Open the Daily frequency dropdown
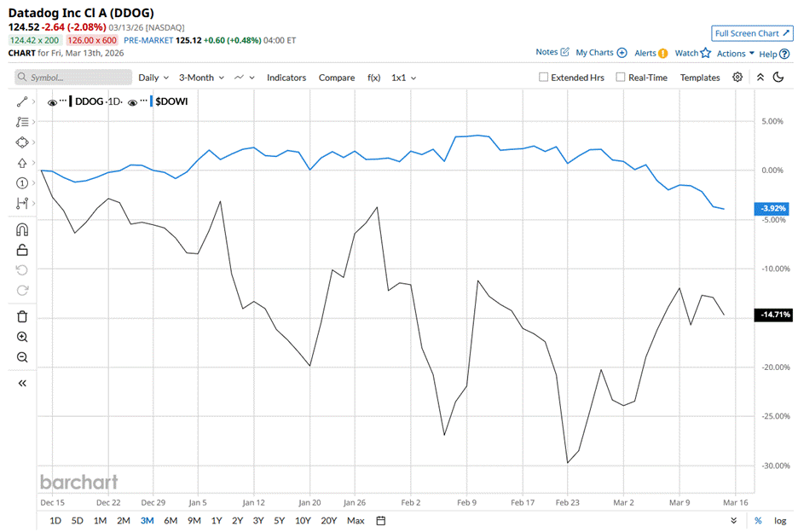Viewport: 798px width, 532px height. [153, 78]
